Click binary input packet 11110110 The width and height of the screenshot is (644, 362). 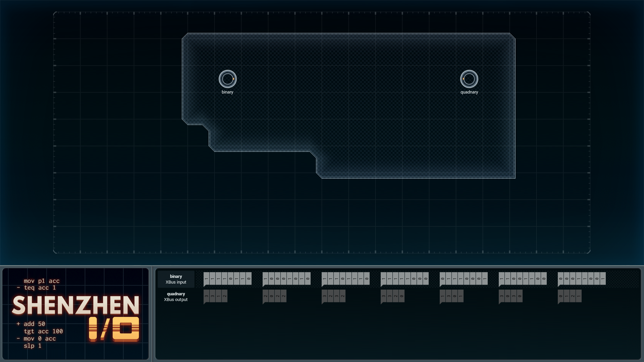[227, 279]
